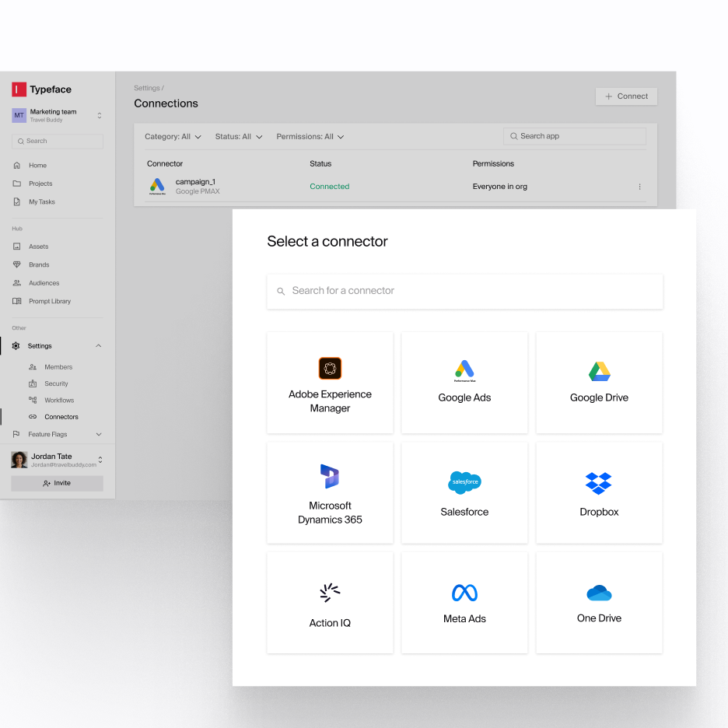This screenshot has width=728, height=728.
Task: Open the Status: All filter dropdown
Action: pos(239,137)
